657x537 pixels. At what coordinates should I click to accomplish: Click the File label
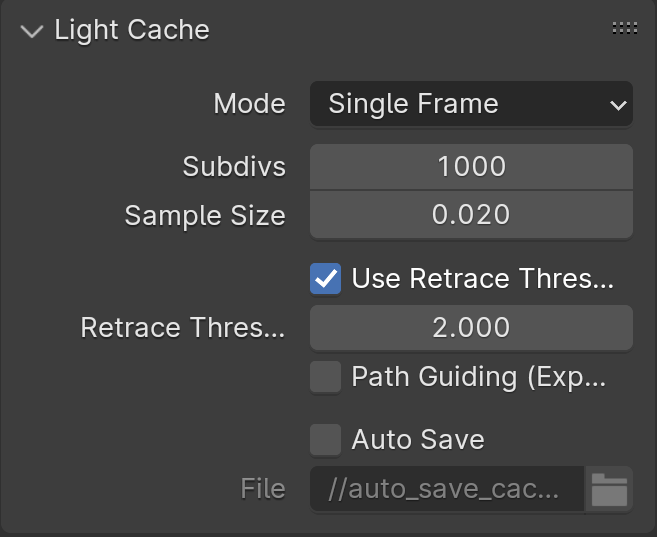coord(263,489)
